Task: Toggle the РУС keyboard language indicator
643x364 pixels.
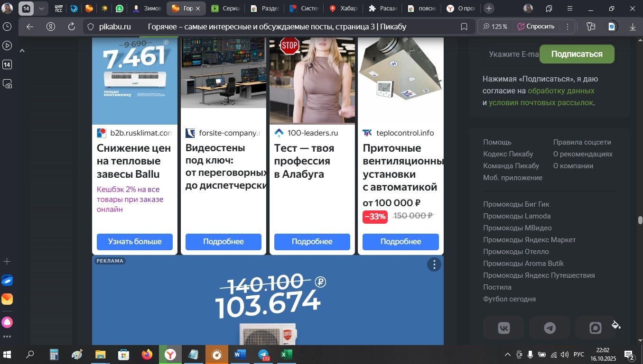Action: coord(579,355)
